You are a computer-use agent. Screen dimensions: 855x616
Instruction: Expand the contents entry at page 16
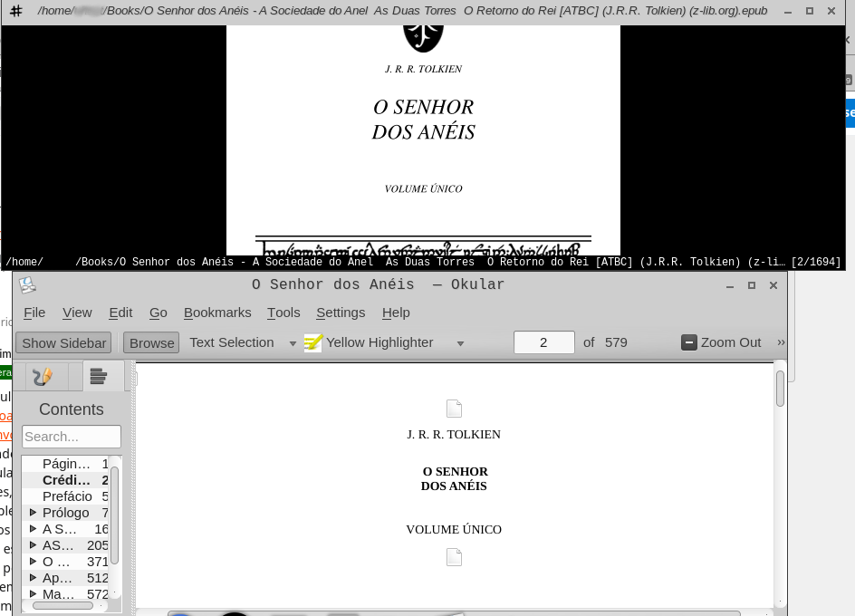click(33, 529)
